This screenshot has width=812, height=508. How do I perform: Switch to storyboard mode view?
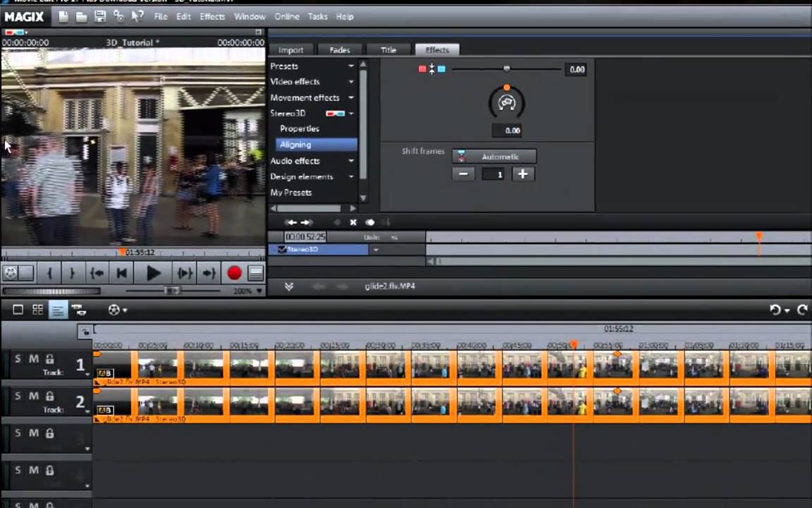[x=18, y=310]
